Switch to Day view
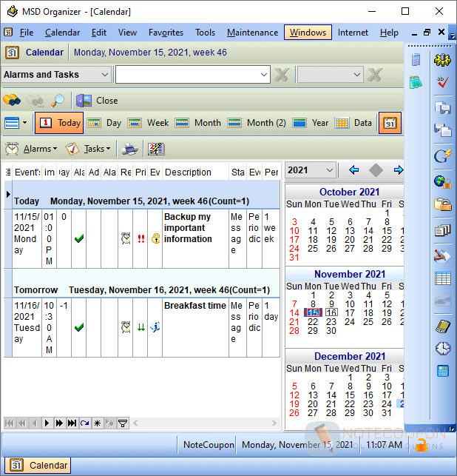 point(104,123)
